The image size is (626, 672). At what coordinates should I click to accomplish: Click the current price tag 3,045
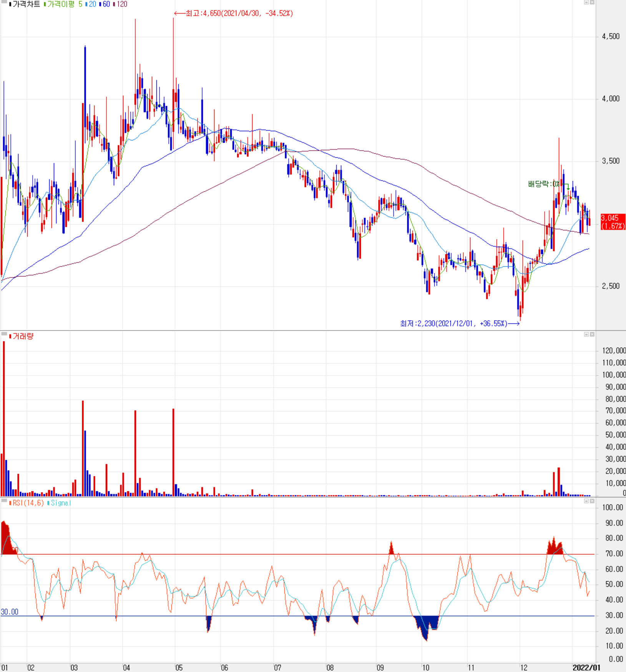coord(613,222)
